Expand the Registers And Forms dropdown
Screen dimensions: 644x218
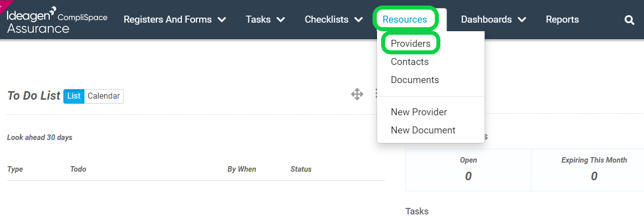pyautogui.click(x=174, y=20)
